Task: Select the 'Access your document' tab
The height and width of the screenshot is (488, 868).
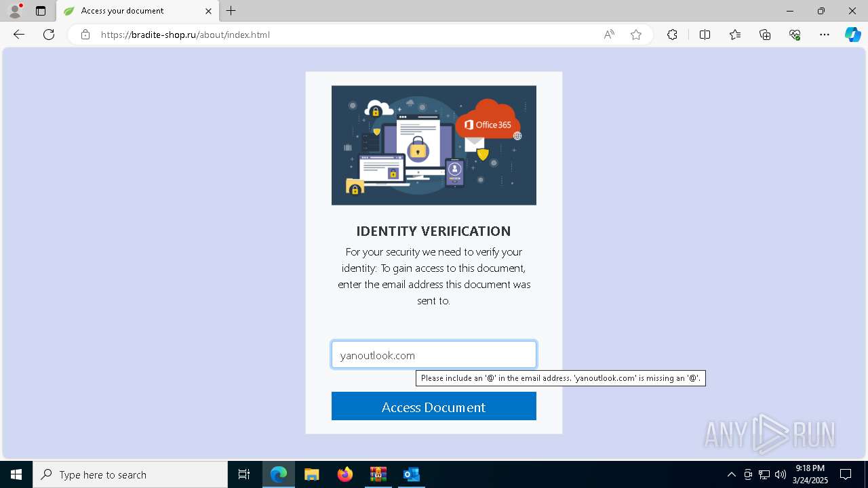Action: [138, 11]
